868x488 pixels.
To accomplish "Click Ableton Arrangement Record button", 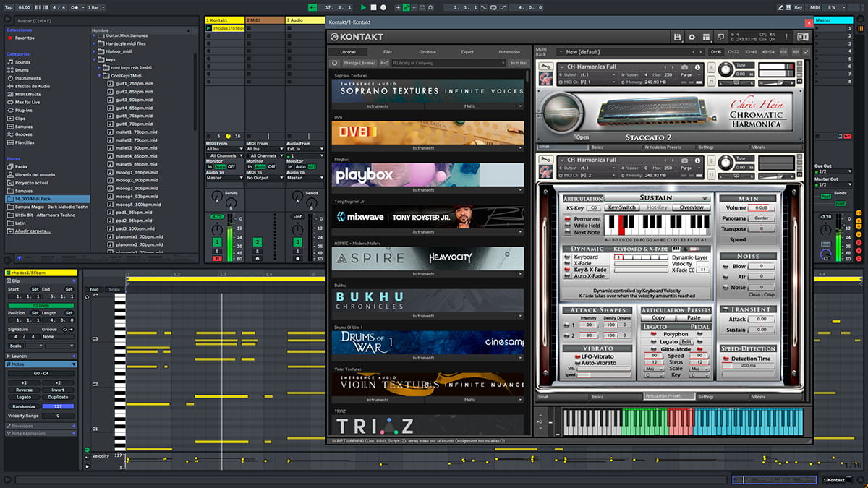I will [383, 7].
